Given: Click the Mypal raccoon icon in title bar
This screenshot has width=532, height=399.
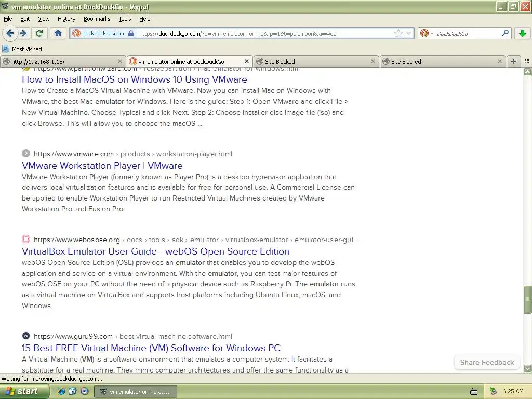Looking at the screenshot, I should 5,6.
